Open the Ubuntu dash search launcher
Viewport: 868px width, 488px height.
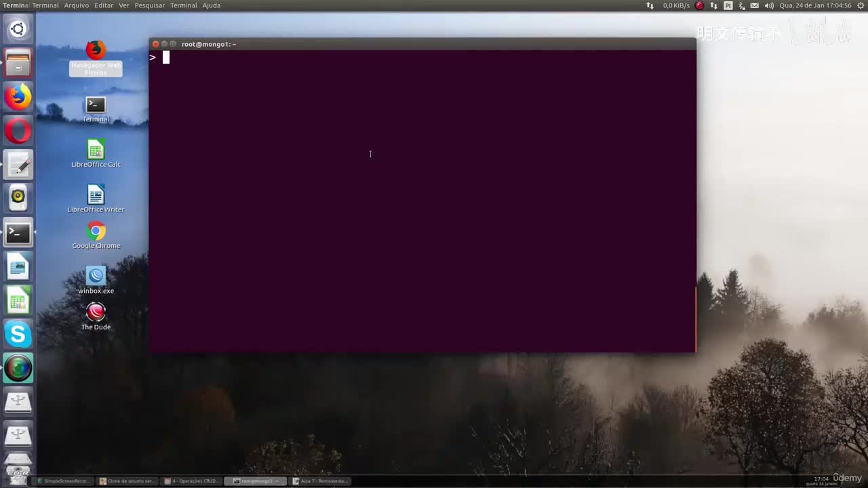tap(18, 29)
